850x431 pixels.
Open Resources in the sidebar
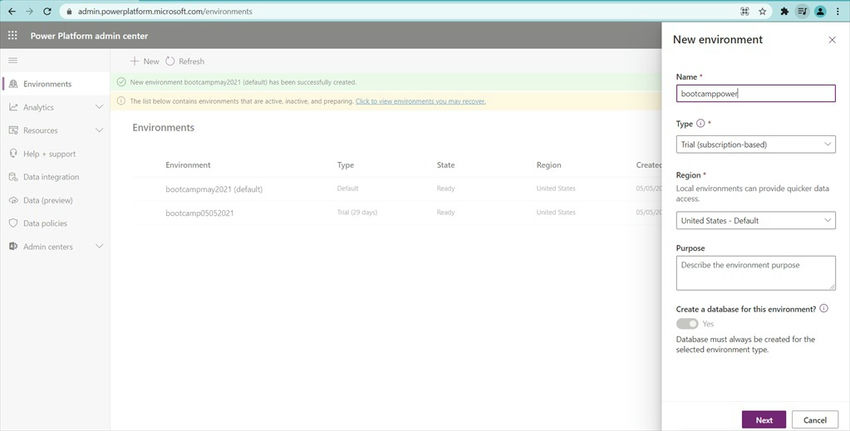click(41, 131)
